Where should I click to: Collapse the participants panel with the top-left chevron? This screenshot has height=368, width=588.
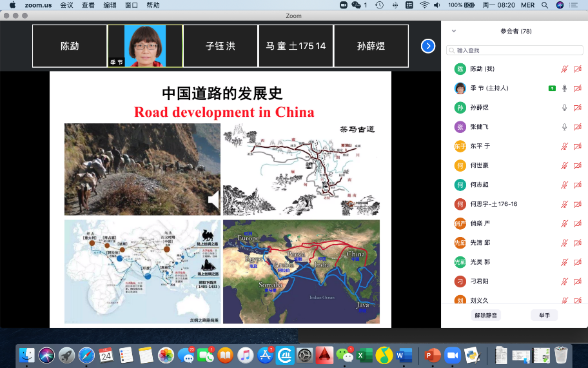point(454,31)
